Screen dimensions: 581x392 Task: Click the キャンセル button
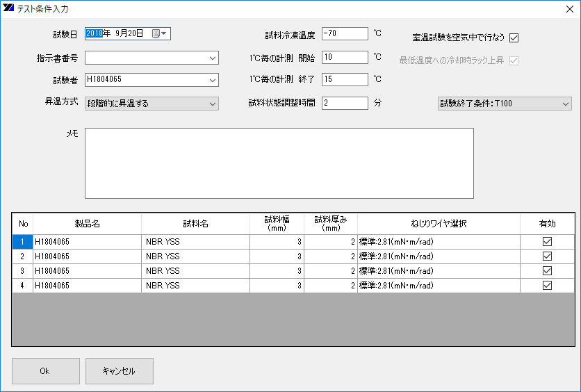pyautogui.click(x=119, y=371)
